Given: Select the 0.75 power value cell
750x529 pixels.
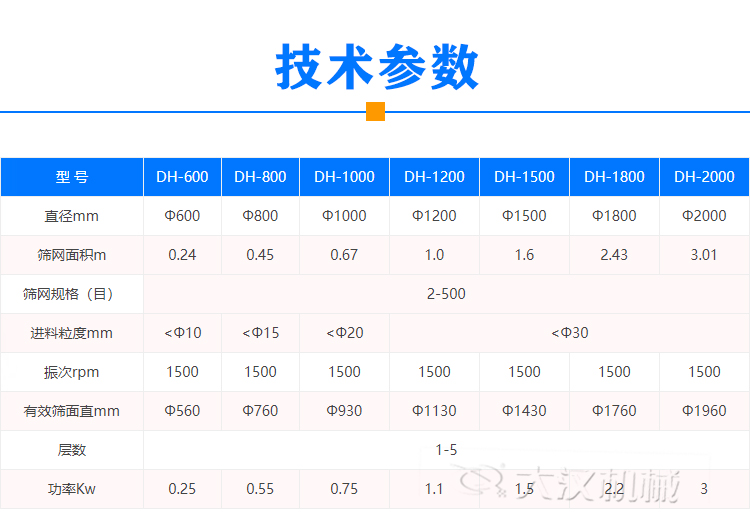Looking at the screenshot, I should 344,489.
